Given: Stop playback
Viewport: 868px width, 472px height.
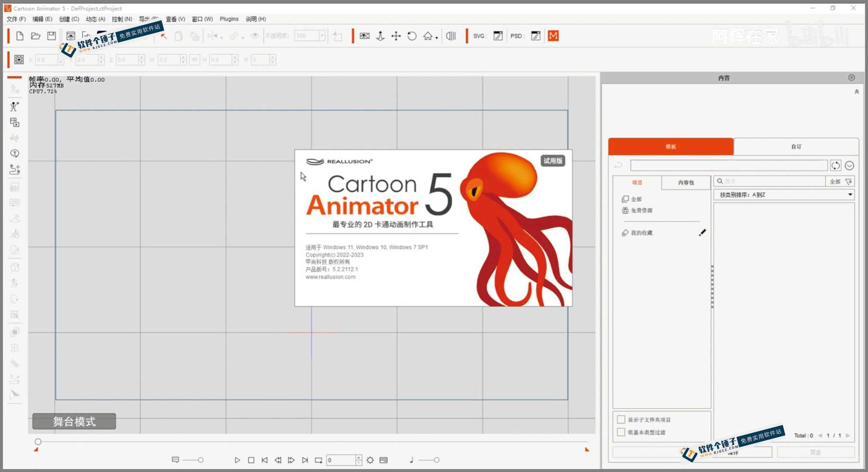Looking at the screenshot, I should click(x=251, y=460).
